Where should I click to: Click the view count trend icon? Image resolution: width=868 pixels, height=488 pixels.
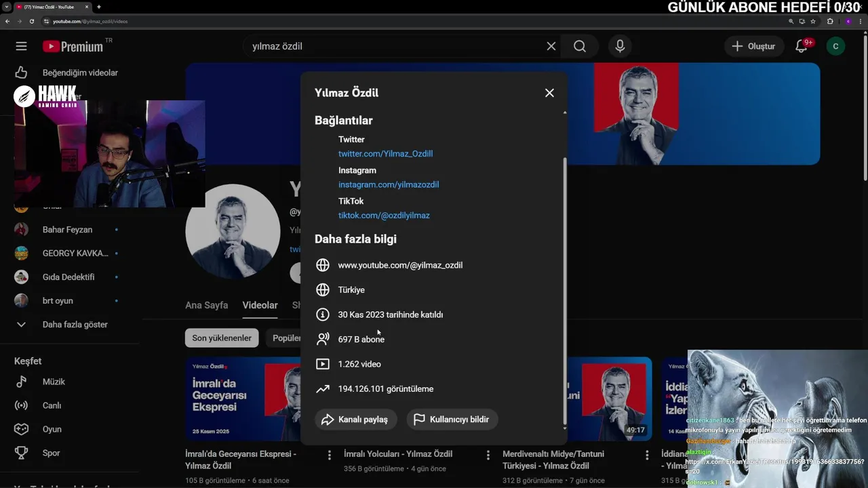(323, 389)
